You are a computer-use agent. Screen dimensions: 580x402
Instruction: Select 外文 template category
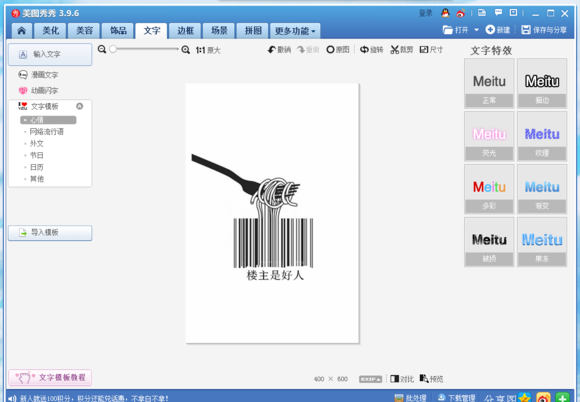click(37, 143)
